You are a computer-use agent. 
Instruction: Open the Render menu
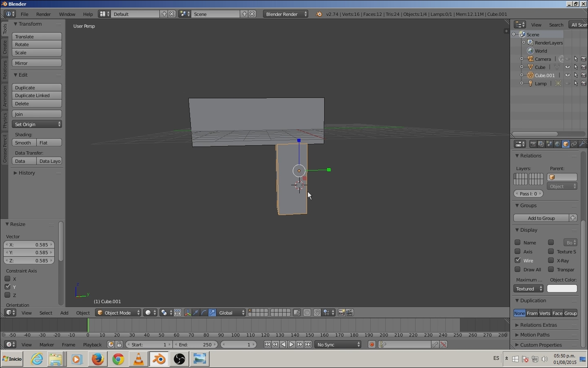point(43,14)
